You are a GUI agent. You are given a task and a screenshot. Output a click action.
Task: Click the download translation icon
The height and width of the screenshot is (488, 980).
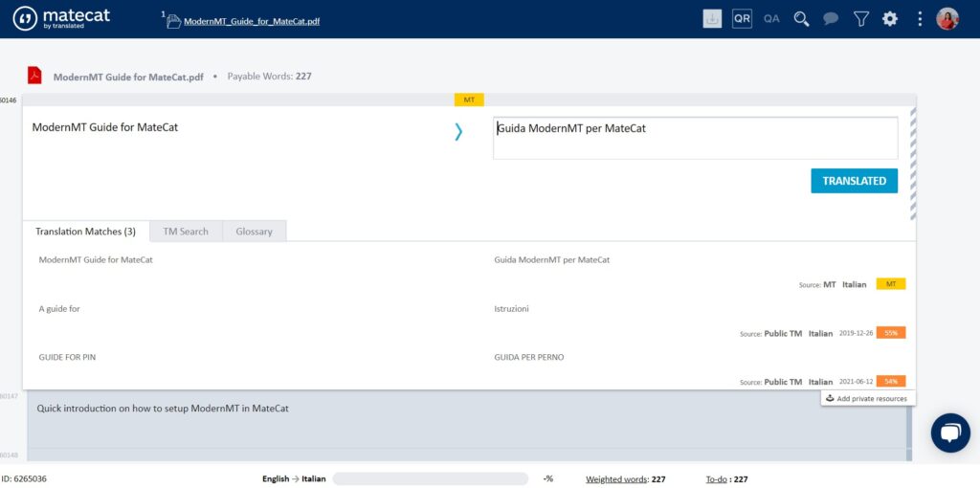(712, 19)
